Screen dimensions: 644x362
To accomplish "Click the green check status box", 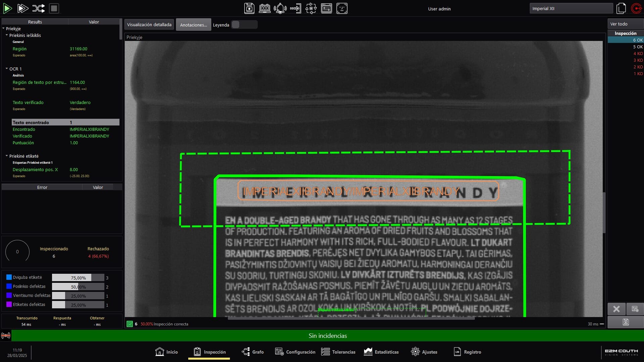I will point(130,324).
